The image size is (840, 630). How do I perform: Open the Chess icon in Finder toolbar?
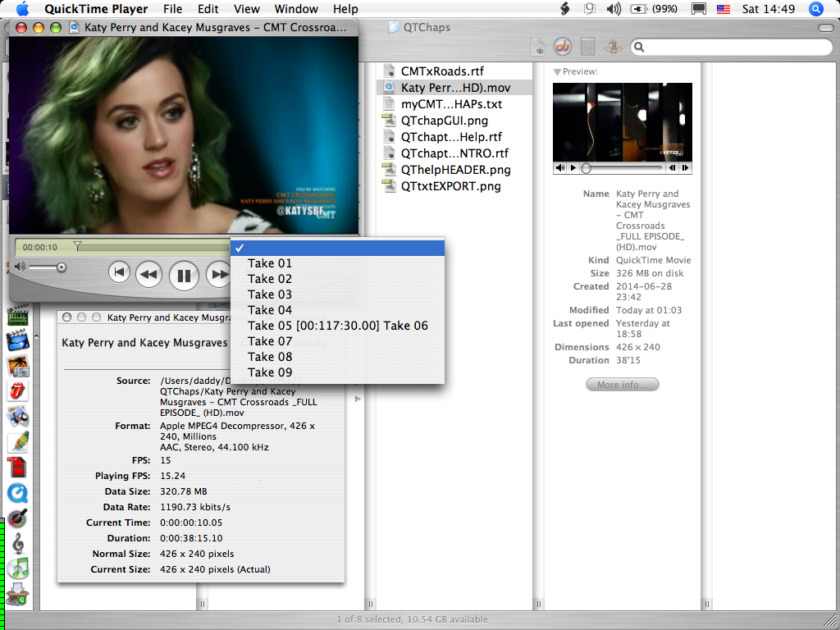613,47
